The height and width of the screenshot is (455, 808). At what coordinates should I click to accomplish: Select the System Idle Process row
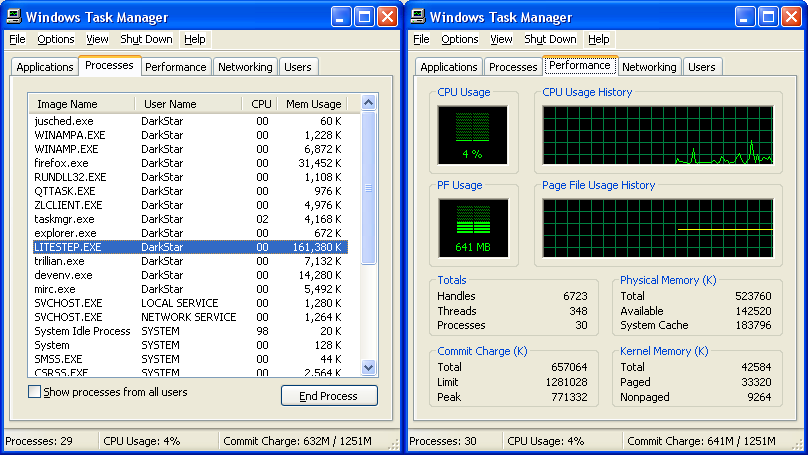pos(190,331)
